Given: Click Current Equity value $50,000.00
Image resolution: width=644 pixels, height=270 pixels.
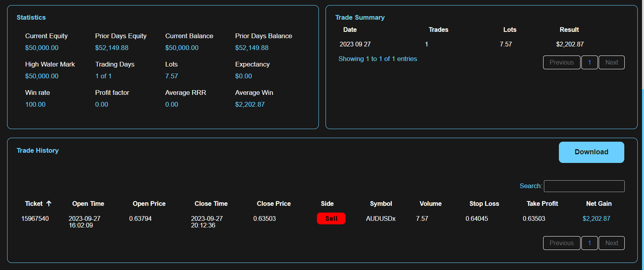Looking at the screenshot, I should pos(42,48).
